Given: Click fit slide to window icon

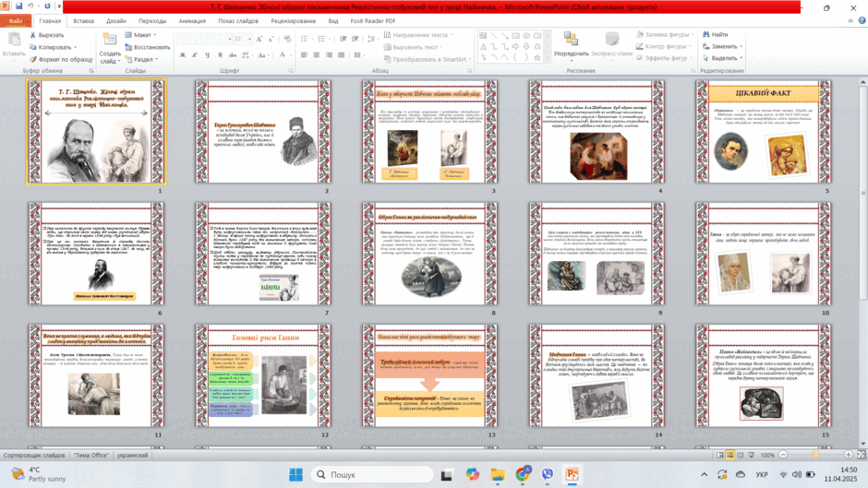Looking at the screenshot, I should click(x=861, y=455).
